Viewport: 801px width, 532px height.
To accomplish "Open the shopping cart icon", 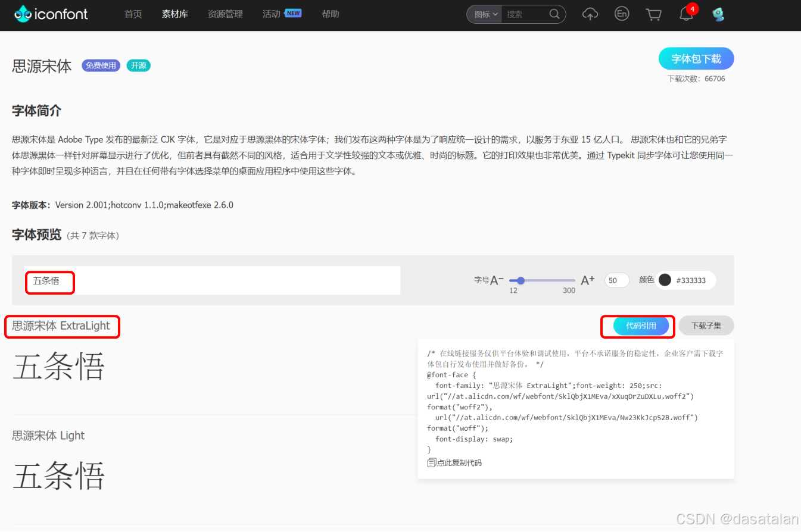I will point(654,14).
